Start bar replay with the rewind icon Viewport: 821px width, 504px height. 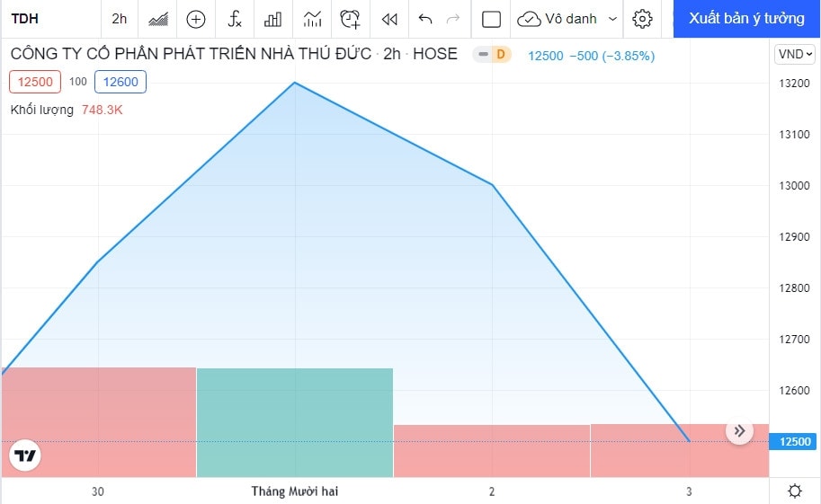pyautogui.click(x=389, y=20)
